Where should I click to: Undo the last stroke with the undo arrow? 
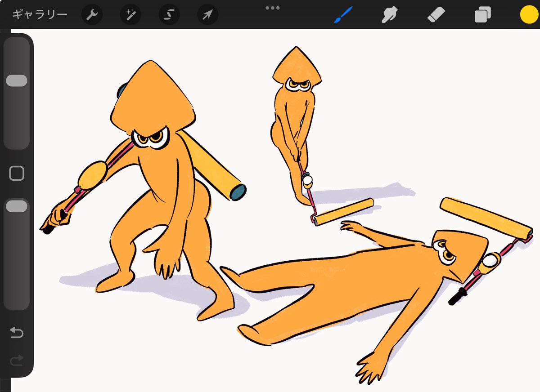click(x=17, y=333)
